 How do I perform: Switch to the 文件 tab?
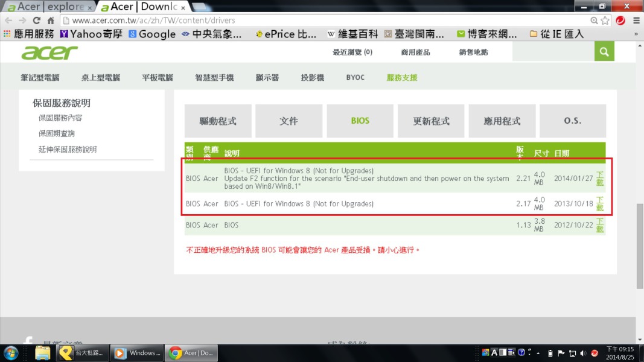point(289,121)
